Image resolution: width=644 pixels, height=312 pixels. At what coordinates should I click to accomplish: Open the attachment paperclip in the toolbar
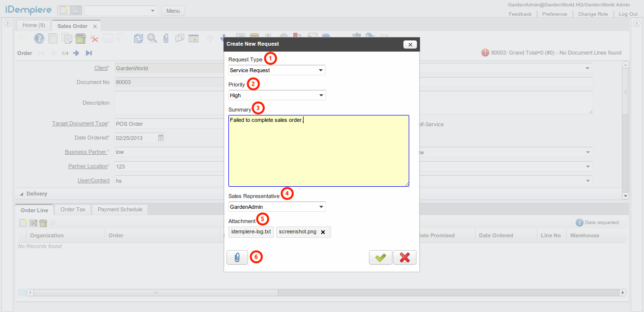(166, 38)
